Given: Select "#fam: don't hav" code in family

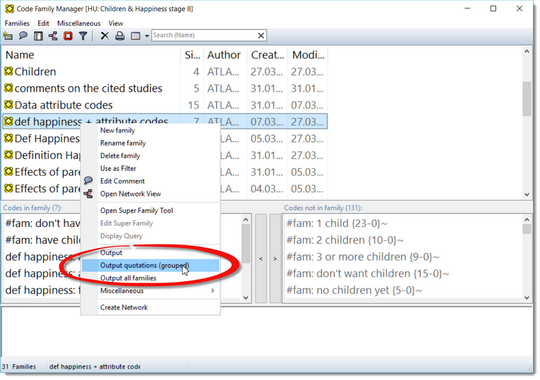Looking at the screenshot, I should click(x=43, y=223).
